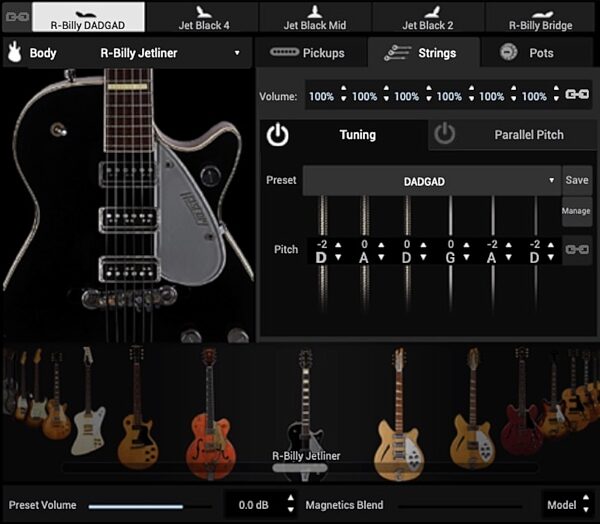
Task: Select the Jet Black 2 preset tab
Action: [428, 17]
